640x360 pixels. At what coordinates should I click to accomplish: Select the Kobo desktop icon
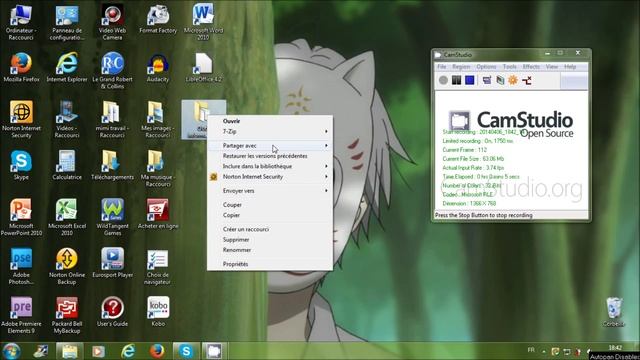158,311
